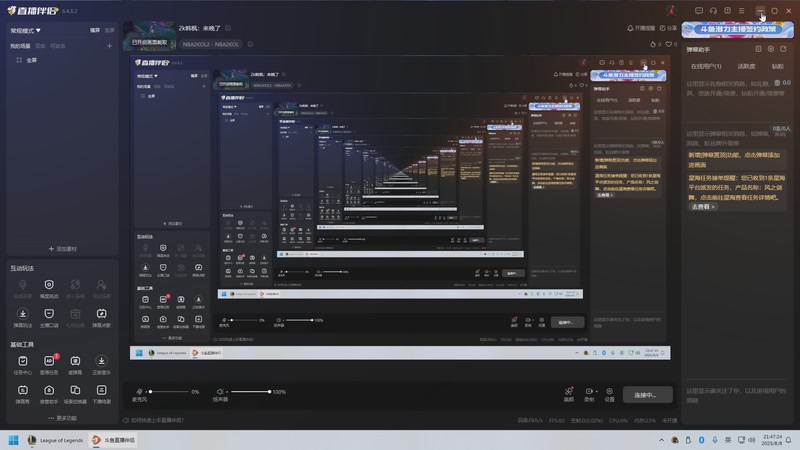This screenshot has height=450, width=800.
Task: Open the headset customer service icon
Action: coord(713,11)
